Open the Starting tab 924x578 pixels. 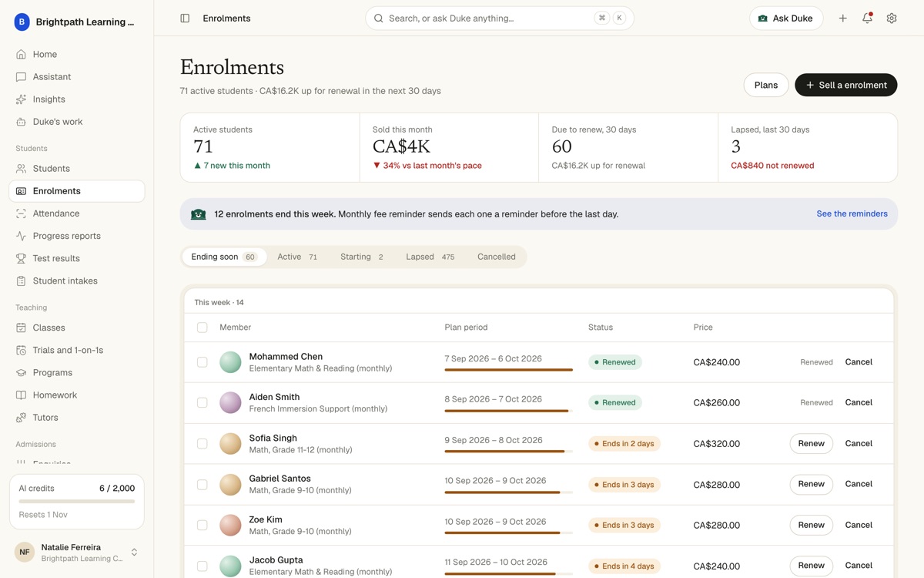pyautogui.click(x=362, y=257)
